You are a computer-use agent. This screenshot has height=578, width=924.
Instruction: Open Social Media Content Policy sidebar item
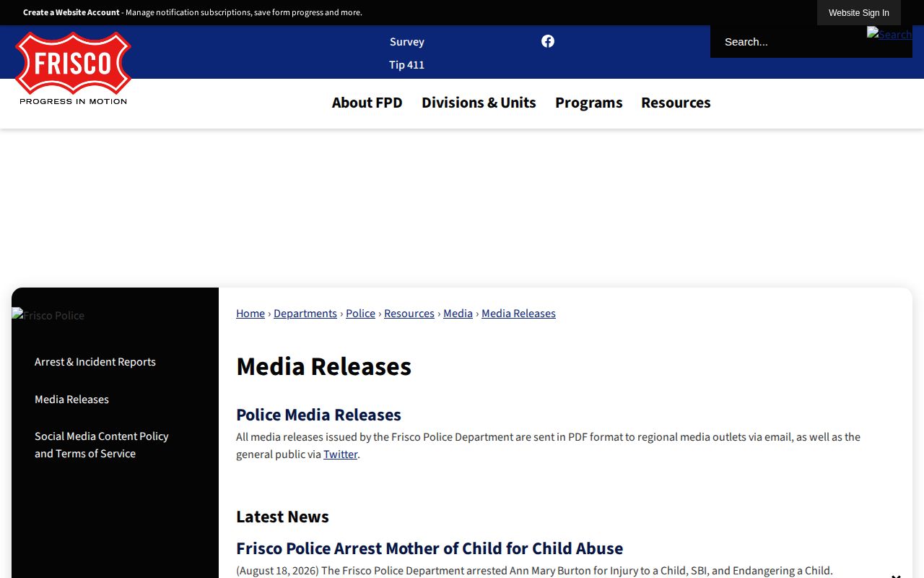pyautogui.click(x=102, y=445)
